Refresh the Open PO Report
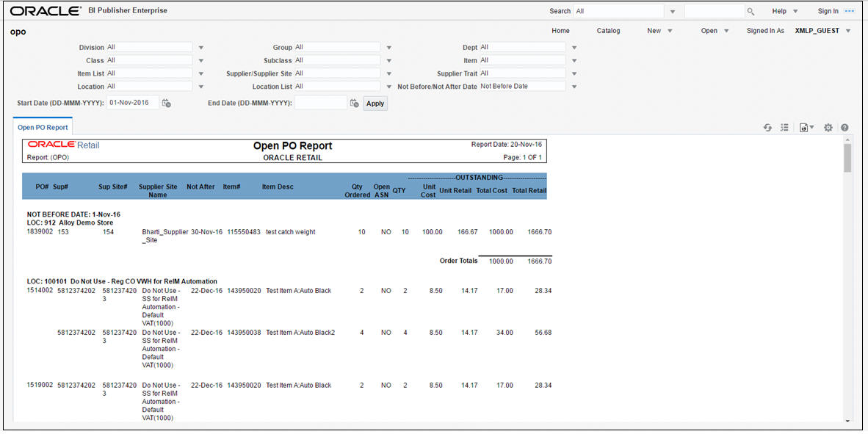The height and width of the screenshot is (434, 868). (x=768, y=127)
